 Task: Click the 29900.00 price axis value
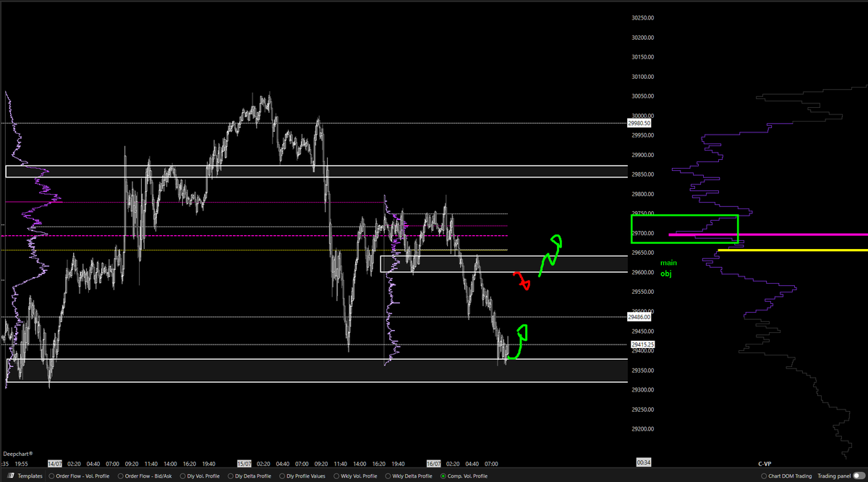tap(643, 155)
